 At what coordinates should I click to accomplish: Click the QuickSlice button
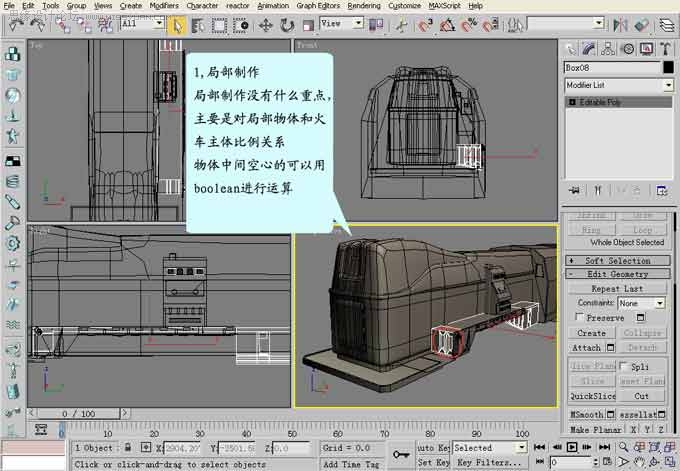592,396
